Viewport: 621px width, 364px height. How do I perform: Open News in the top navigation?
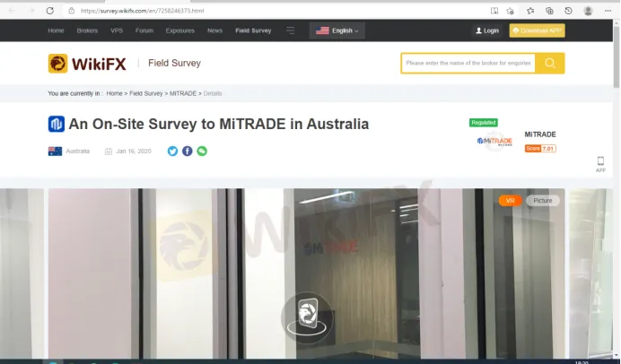215,30
